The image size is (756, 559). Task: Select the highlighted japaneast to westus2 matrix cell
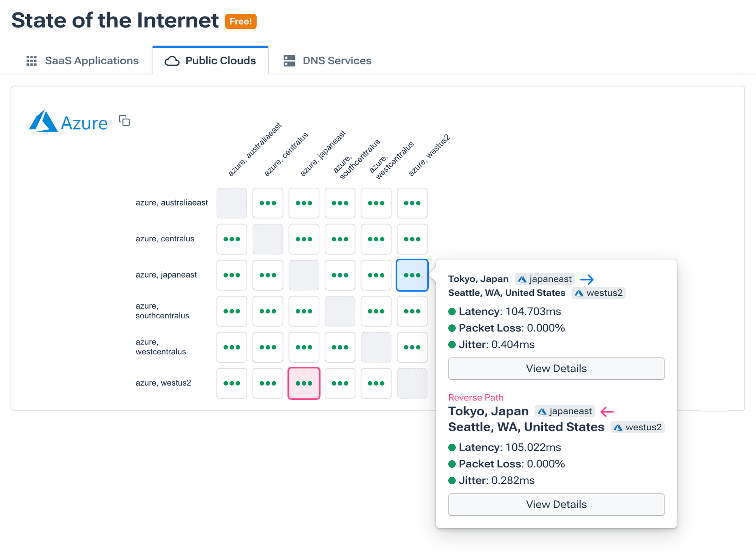point(412,275)
